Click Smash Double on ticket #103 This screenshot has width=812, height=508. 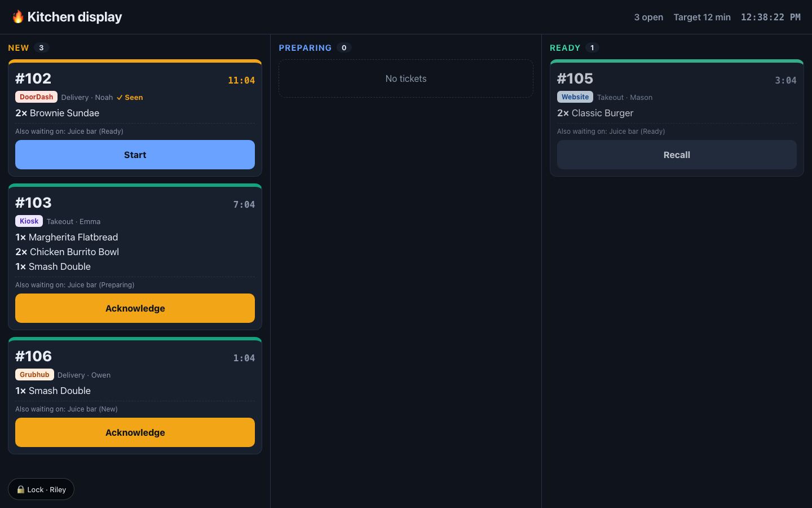(60, 266)
